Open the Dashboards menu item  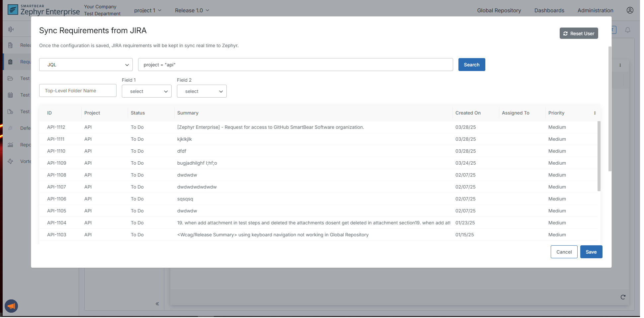pos(549,11)
